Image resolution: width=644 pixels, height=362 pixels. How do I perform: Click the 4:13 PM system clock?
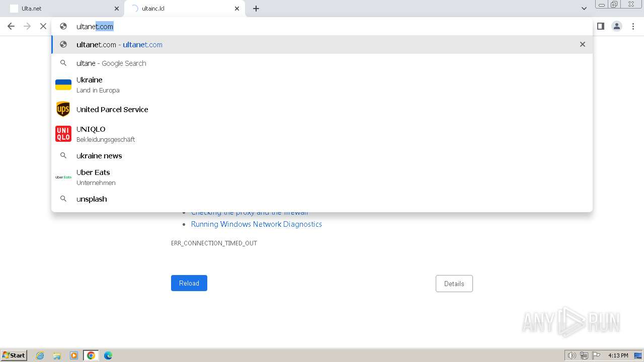click(618, 355)
